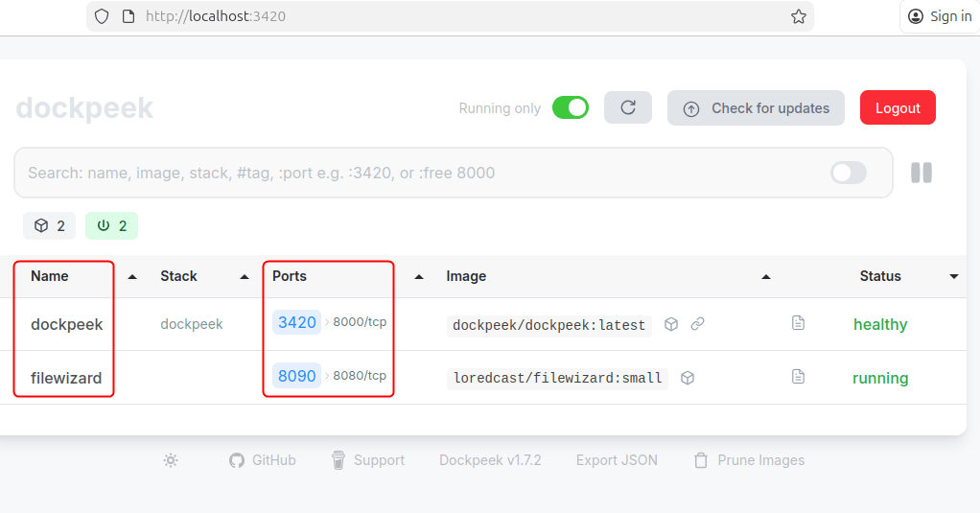Click the columns icon right of search
The image size is (980, 513).
point(922,173)
